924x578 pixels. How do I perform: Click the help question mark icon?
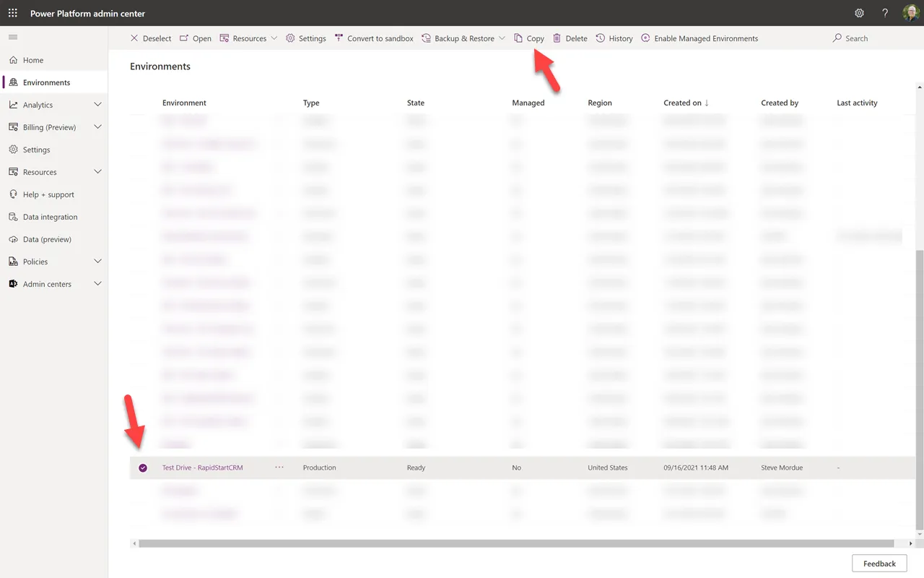[885, 13]
